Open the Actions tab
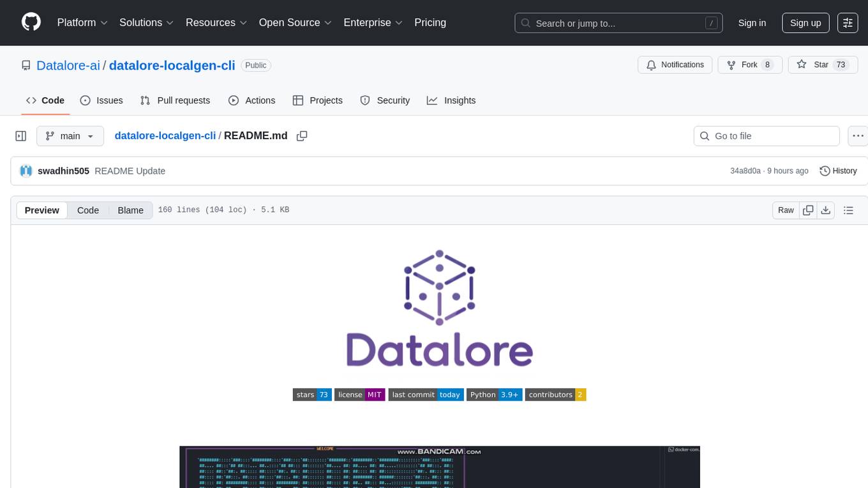The image size is (868, 488). [x=251, y=100]
